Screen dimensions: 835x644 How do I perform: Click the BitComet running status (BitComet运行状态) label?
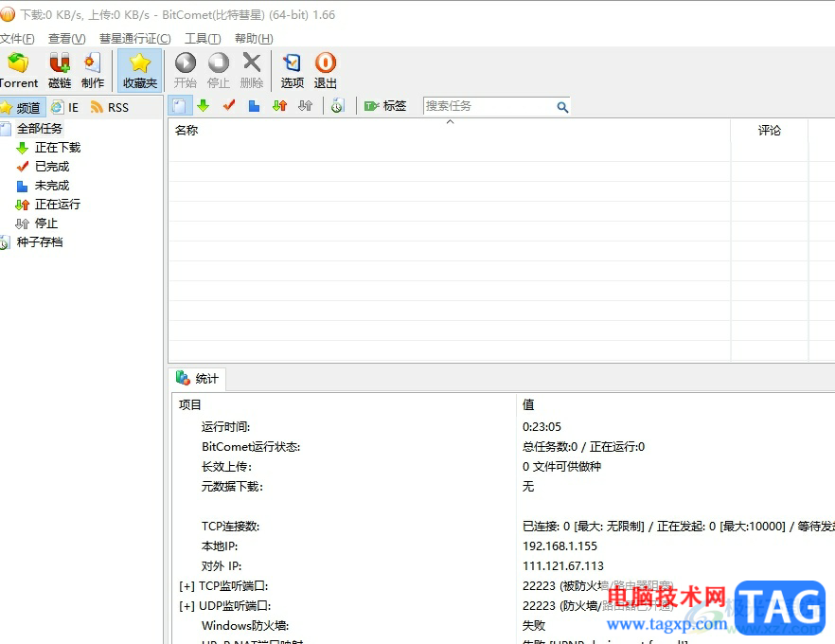(251, 447)
